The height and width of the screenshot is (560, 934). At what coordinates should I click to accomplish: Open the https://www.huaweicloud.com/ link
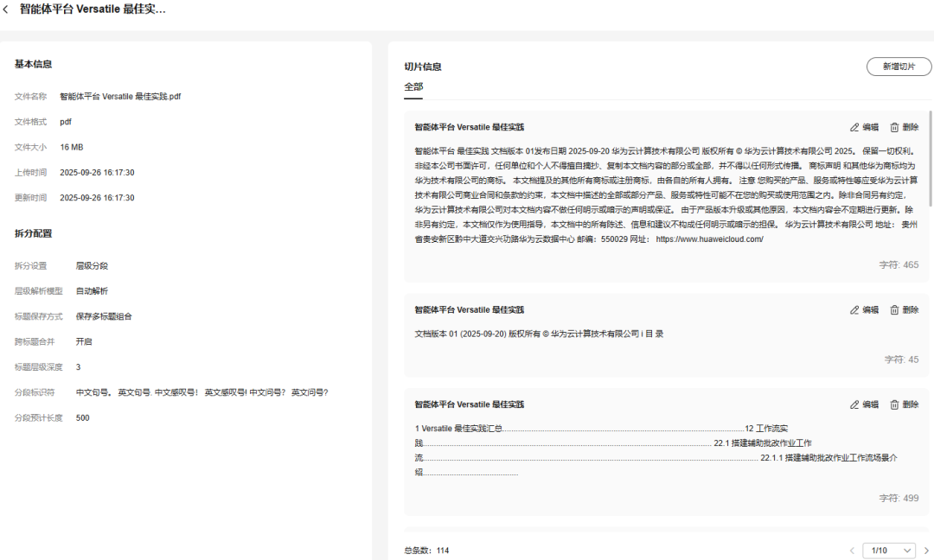(x=709, y=239)
